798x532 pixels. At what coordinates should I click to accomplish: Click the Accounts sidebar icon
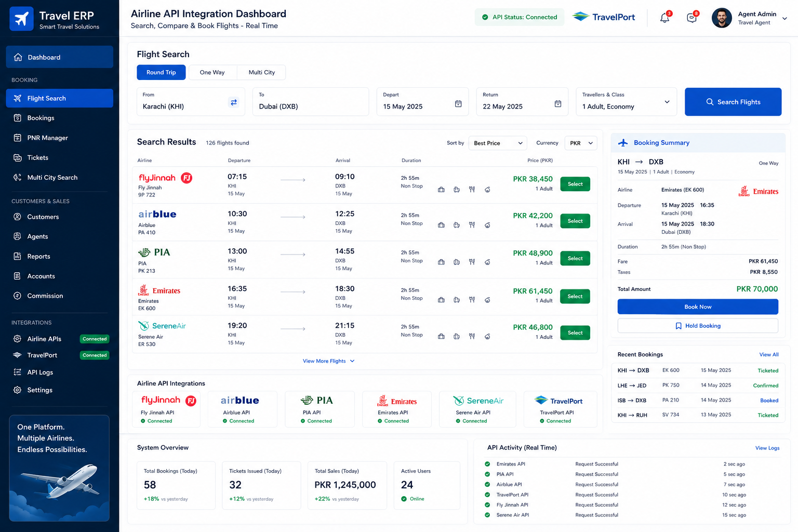[17, 276]
